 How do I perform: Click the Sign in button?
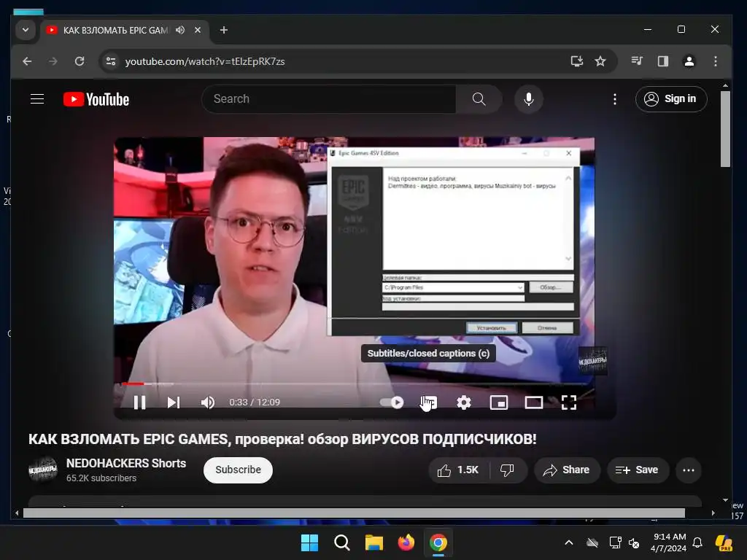click(671, 99)
